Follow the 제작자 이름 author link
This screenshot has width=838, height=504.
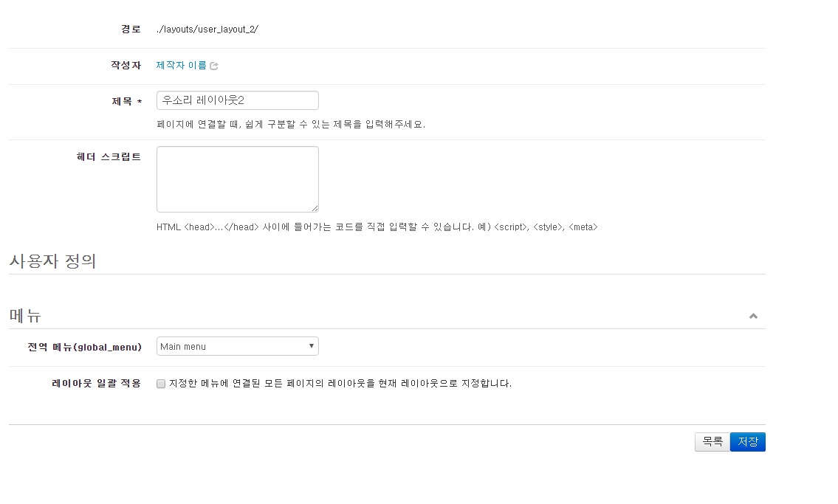181,66
